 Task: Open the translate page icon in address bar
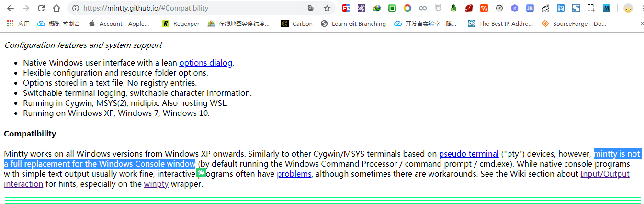pyautogui.click(x=312, y=8)
